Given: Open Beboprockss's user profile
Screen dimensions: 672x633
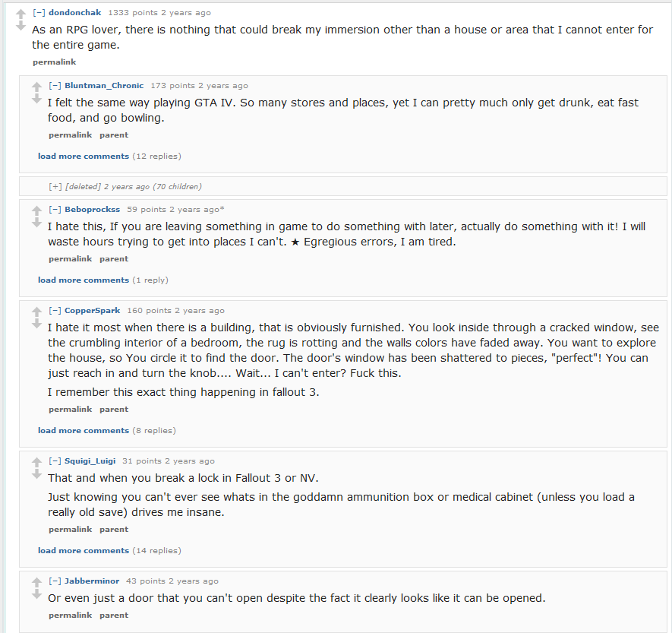Looking at the screenshot, I should click(92, 210).
